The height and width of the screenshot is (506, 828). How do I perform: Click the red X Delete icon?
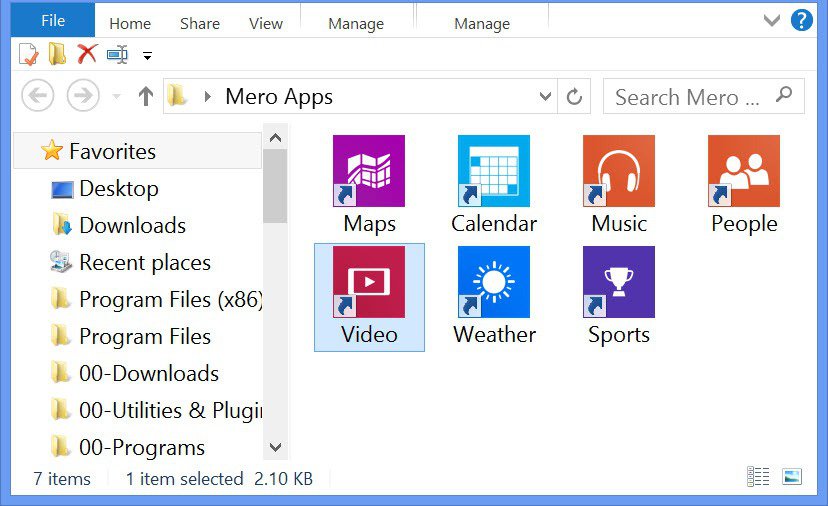pos(87,54)
